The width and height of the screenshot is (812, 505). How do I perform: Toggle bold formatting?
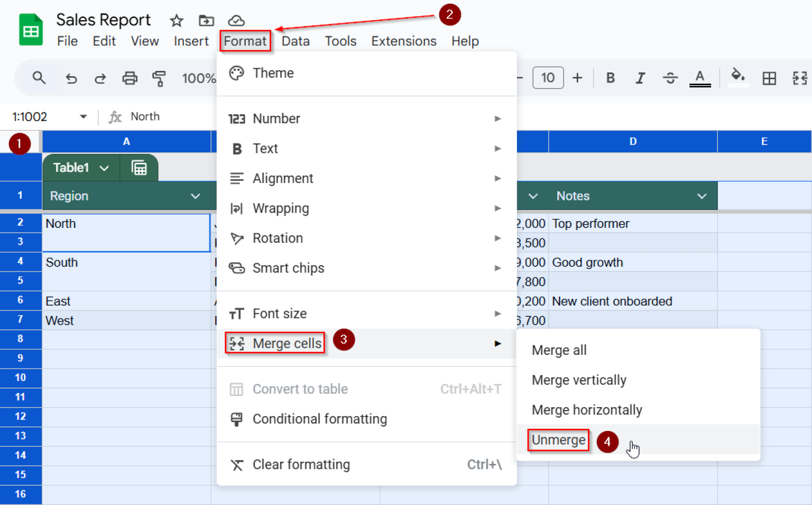coord(610,78)
